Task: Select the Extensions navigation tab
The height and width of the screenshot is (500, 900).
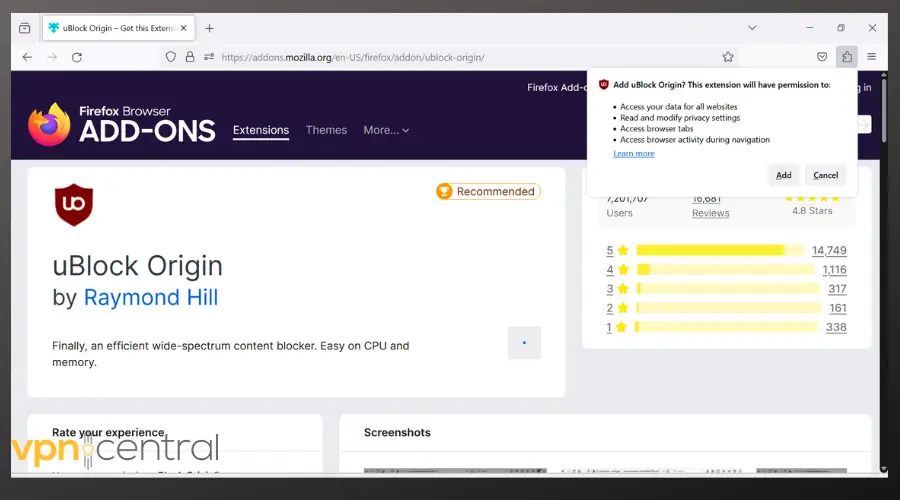Action: click(x=261, y=130)
